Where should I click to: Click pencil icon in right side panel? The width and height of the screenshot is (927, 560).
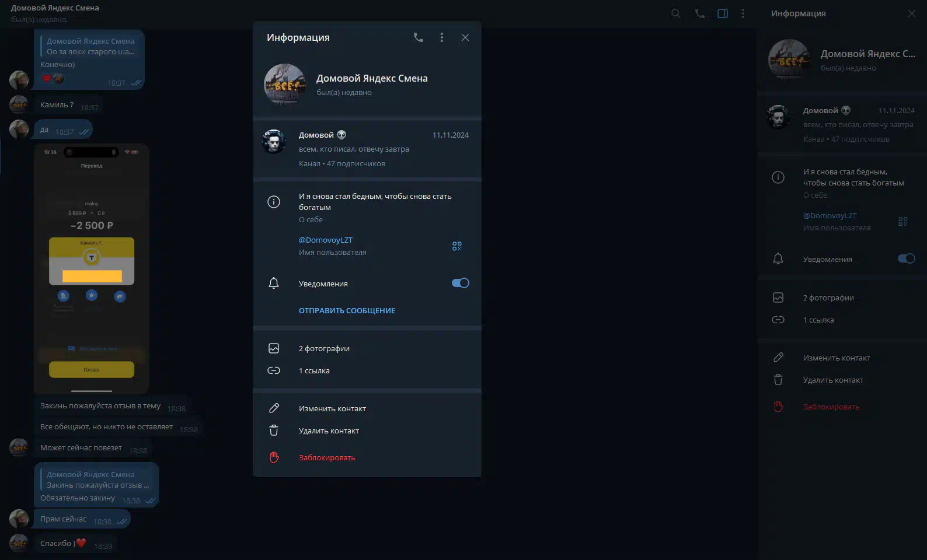point(778,358)
